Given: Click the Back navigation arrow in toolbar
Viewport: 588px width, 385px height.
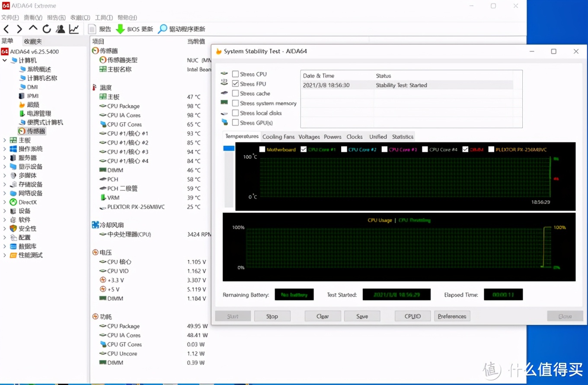Looking at the screenshot, I should click(6, 29).
